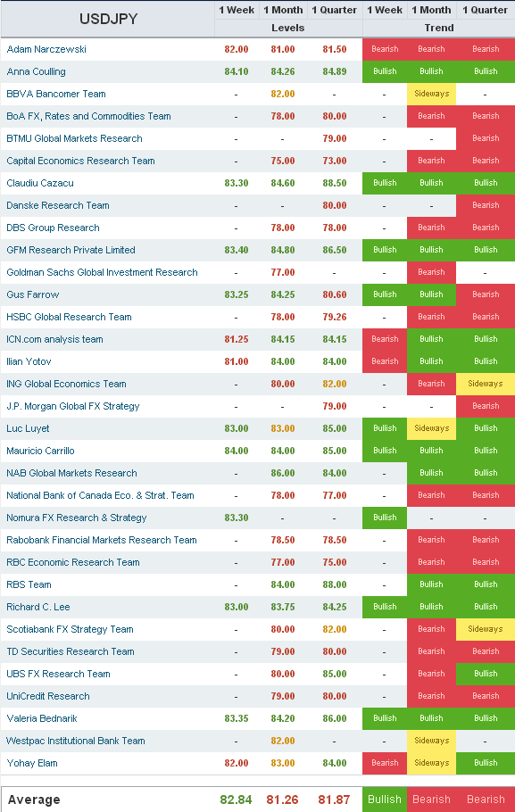Click Claudiu Cazacu name link

[x=40, y=183]
